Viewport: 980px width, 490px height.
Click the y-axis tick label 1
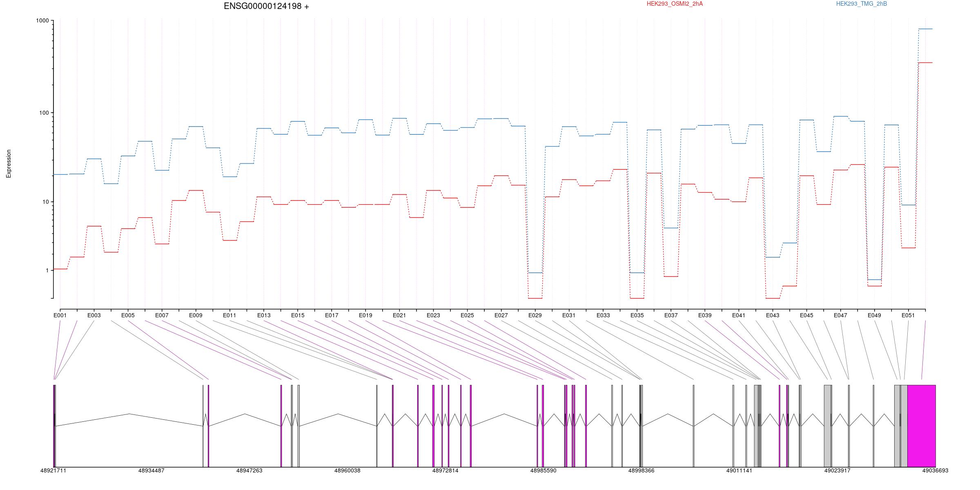(47, 271)
